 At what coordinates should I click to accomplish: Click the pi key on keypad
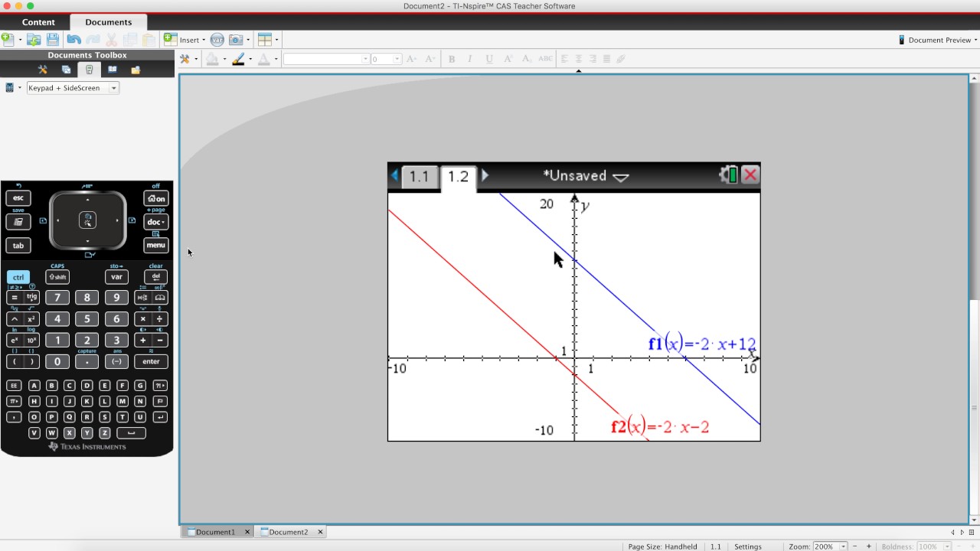pos(14,401)
